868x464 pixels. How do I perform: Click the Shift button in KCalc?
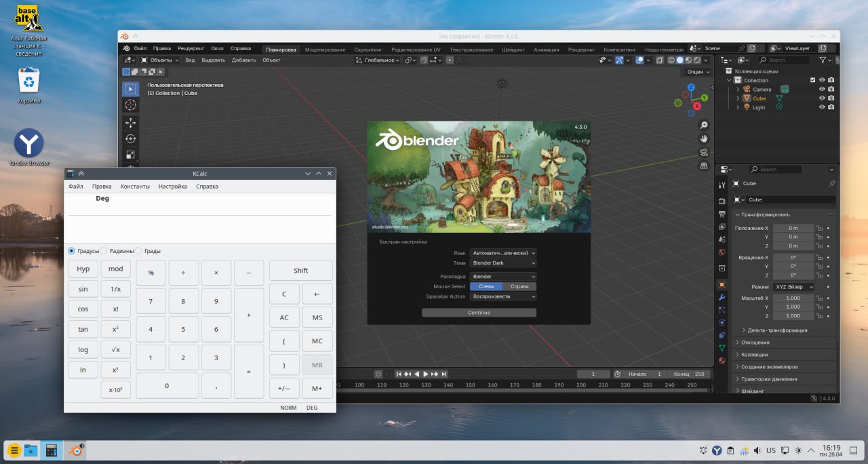tap(301, 271)
